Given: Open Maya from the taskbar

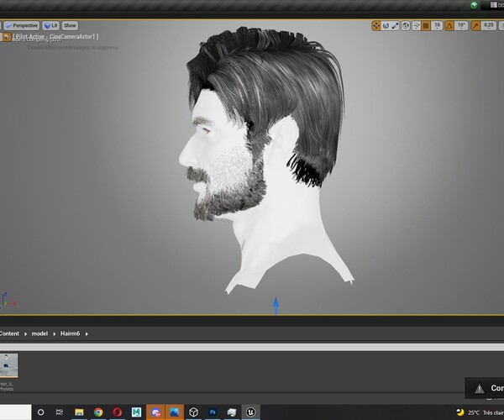Looking at the screenshot, I should tap(136, 412).
